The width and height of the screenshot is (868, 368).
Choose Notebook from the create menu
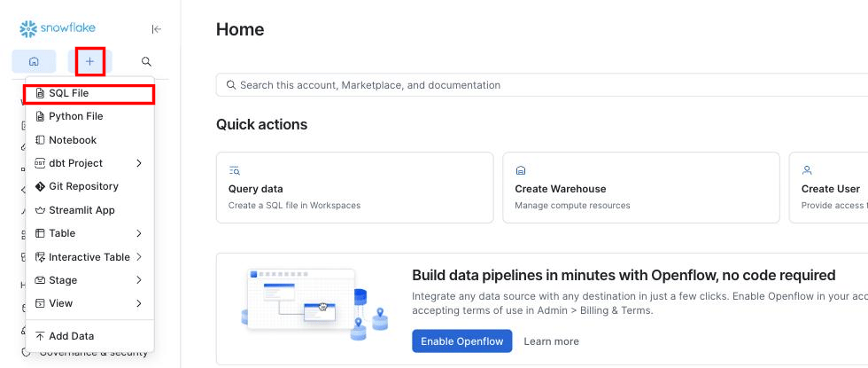click(89, 140)
